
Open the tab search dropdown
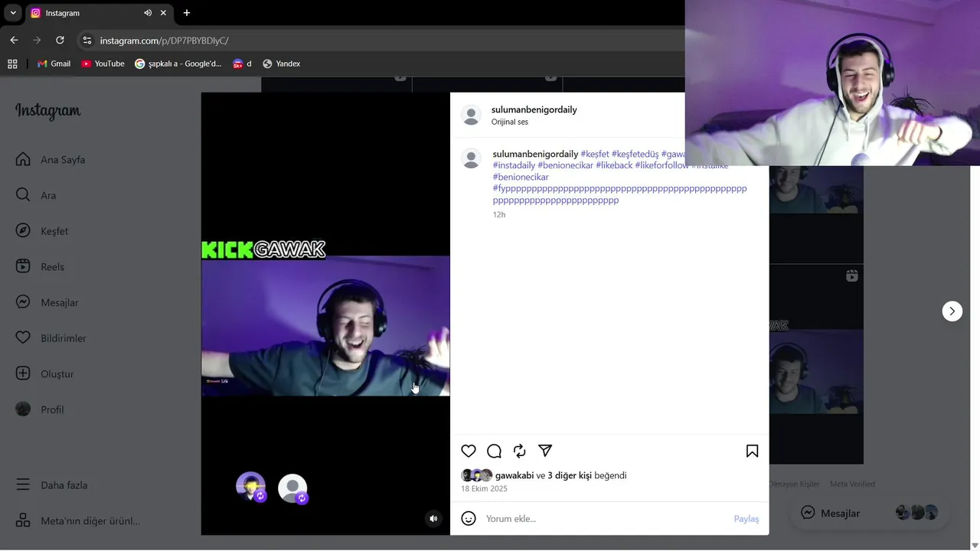13,13
